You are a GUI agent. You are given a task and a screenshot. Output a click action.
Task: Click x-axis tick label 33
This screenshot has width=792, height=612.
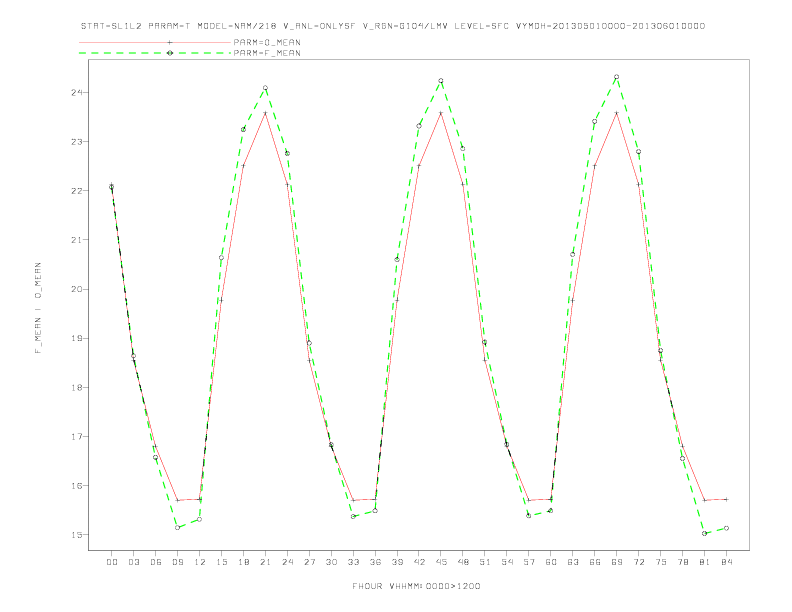coord(353,562)
